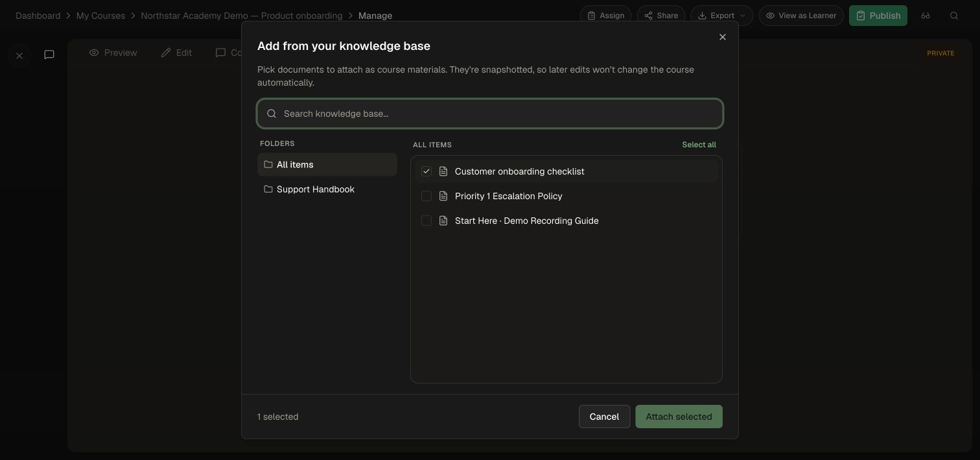The image size is (980, 460).
Task: Close the side panel with the X icon
Action: [19, 56]
